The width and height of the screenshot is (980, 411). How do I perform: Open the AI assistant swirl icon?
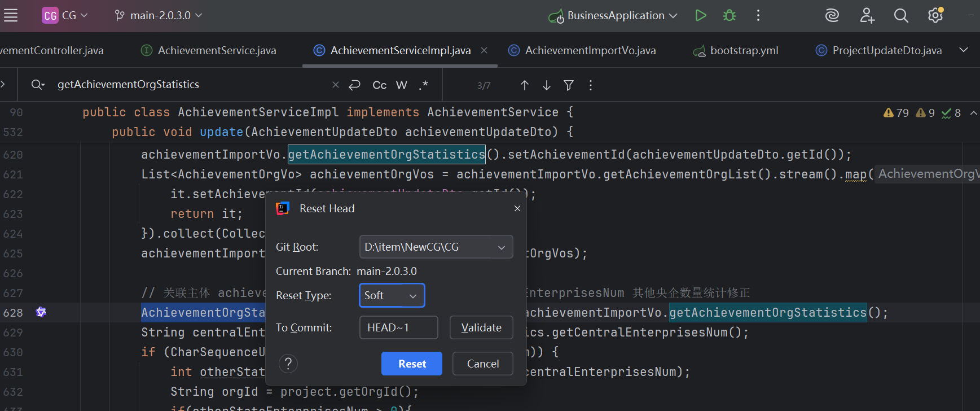pos(832,15)
